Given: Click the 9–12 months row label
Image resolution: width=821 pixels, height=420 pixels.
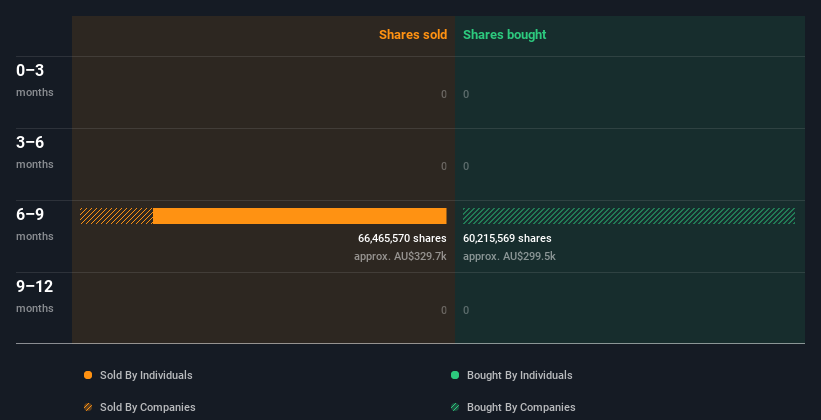Looking at the screenshot, I should coord(35,296).
